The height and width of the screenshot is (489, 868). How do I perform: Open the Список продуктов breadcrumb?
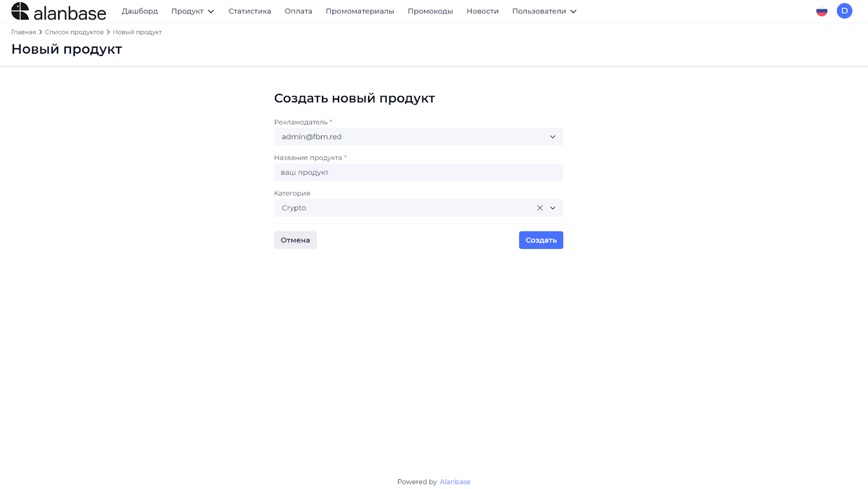tap(74, 32)
